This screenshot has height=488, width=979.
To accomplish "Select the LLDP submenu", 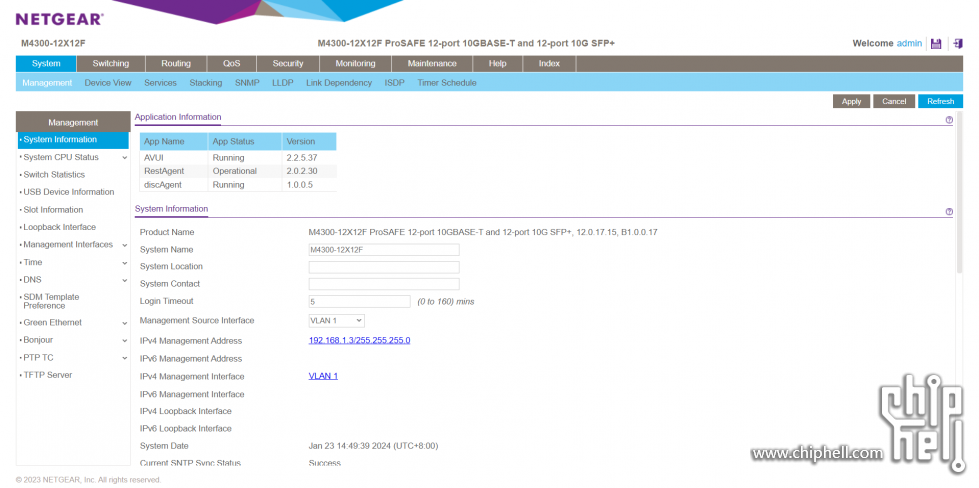I will tap(283, 82).
